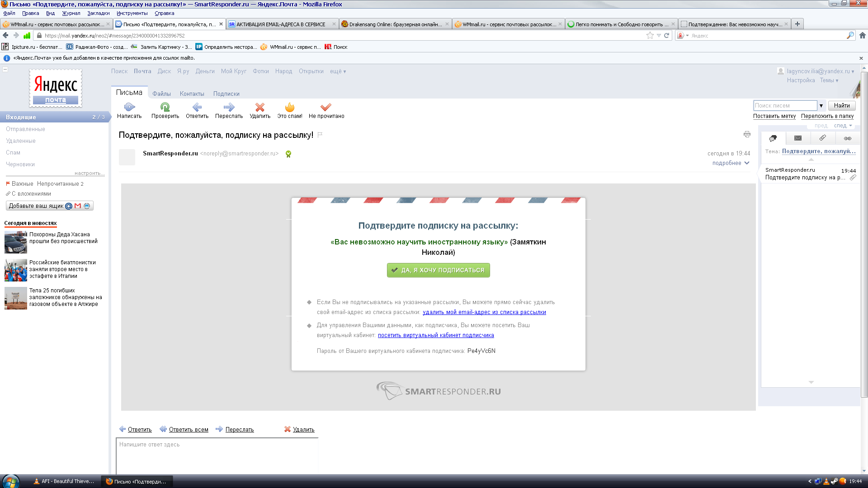
Task: Open the ещё services dropdown
Action: (338, 71)
